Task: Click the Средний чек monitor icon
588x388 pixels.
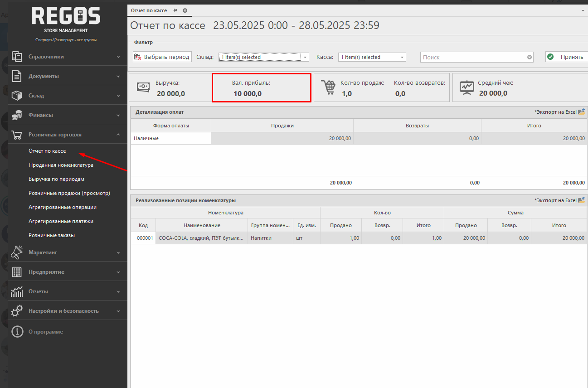Action: (x=467, y=87)
